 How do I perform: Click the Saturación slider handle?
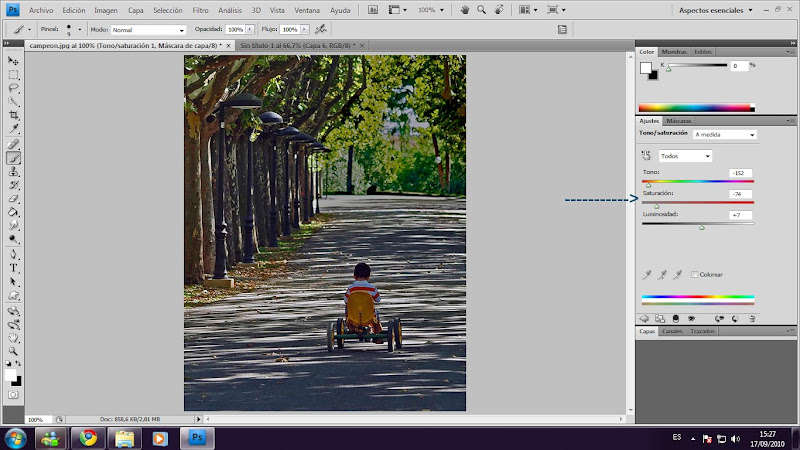[657, 205]
